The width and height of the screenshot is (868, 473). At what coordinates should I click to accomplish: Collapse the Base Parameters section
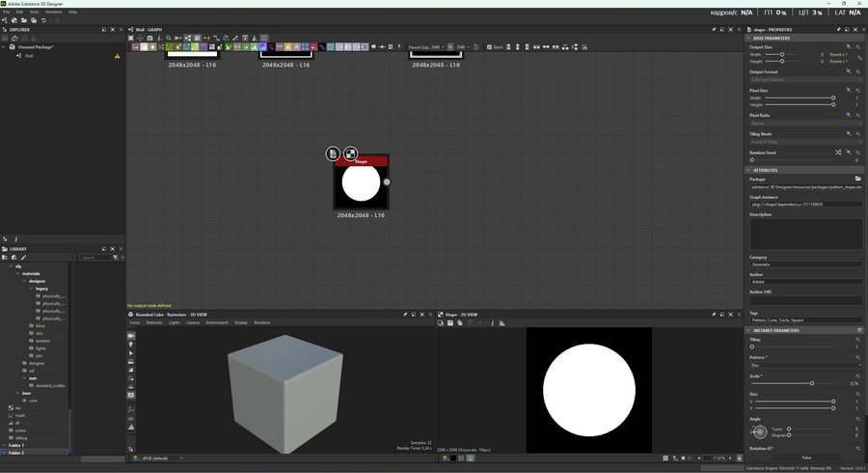point(749,38)
